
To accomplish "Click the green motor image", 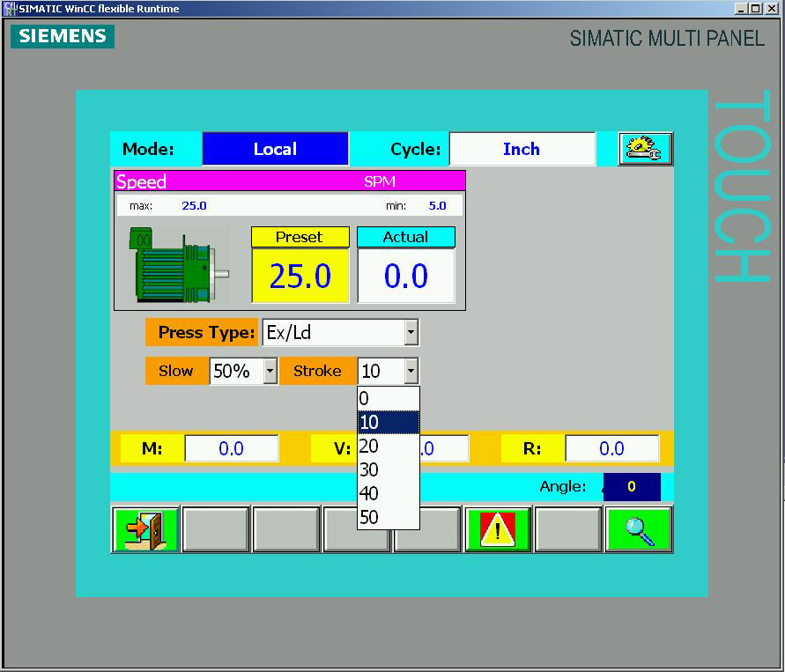I will coord(179,265).
